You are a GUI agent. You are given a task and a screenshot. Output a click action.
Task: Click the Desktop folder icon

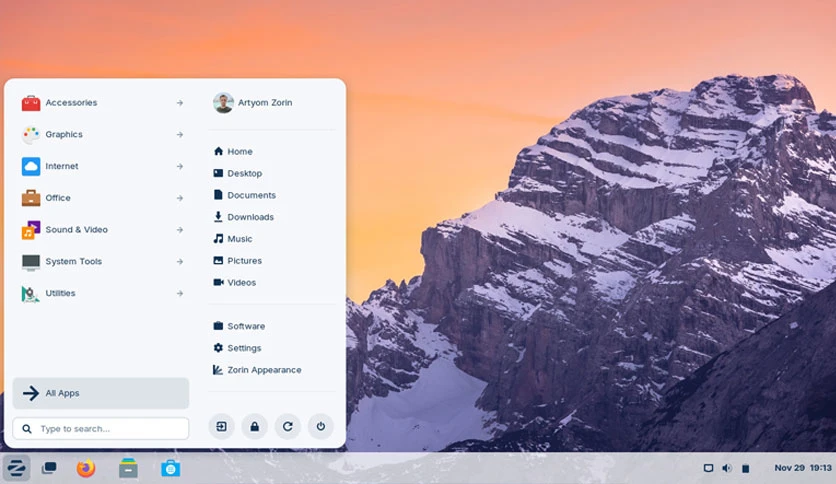coord(218,173)
